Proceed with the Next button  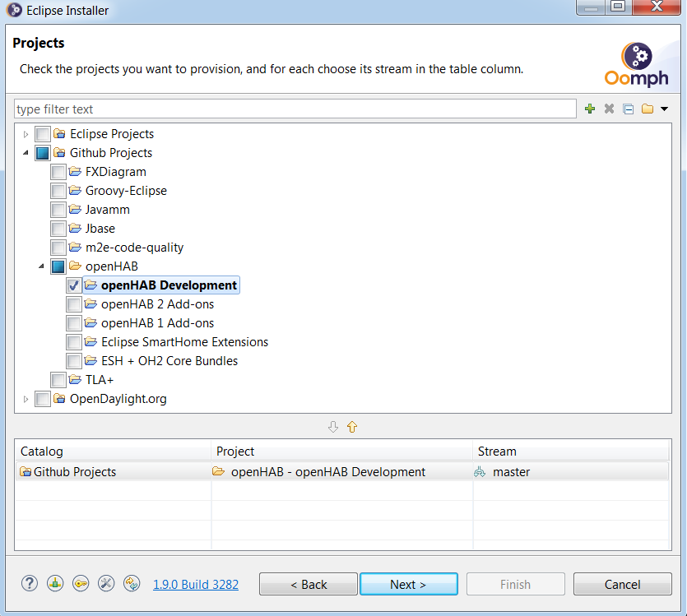[x=408, y=584]
